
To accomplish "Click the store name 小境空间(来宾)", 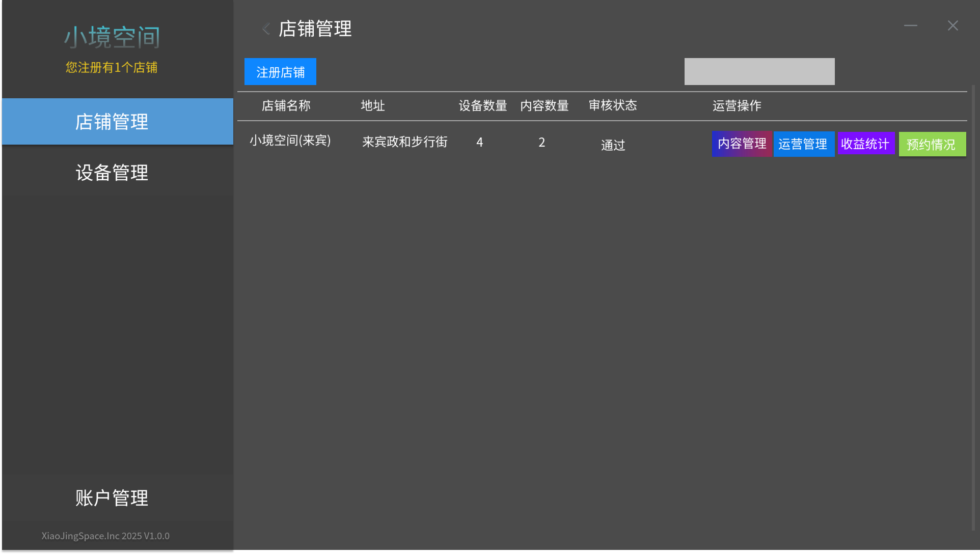I will (x=290, y=141).
